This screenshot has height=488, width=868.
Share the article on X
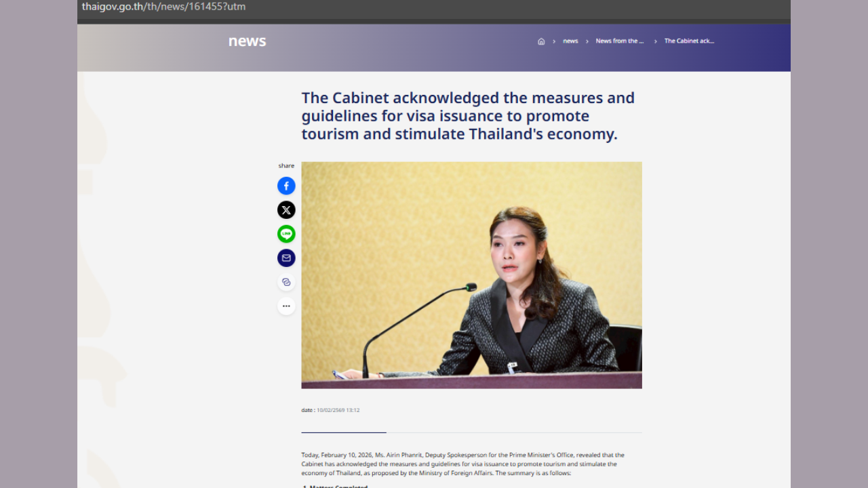point(286,210)
